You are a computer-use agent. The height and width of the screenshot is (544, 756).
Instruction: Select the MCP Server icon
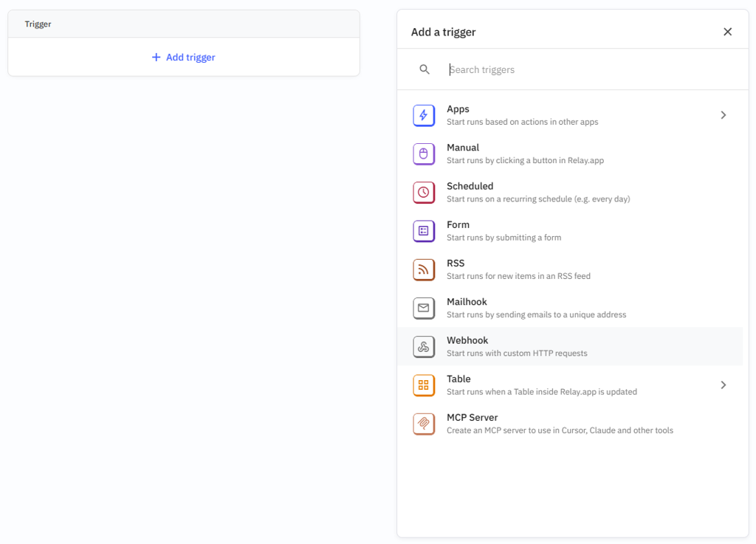coord(424,424)
